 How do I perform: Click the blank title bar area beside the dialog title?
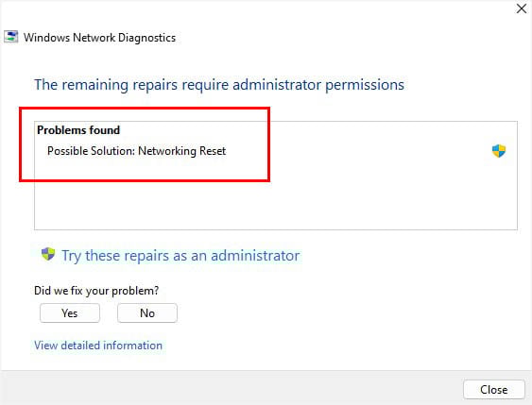[x=339, y=37]
